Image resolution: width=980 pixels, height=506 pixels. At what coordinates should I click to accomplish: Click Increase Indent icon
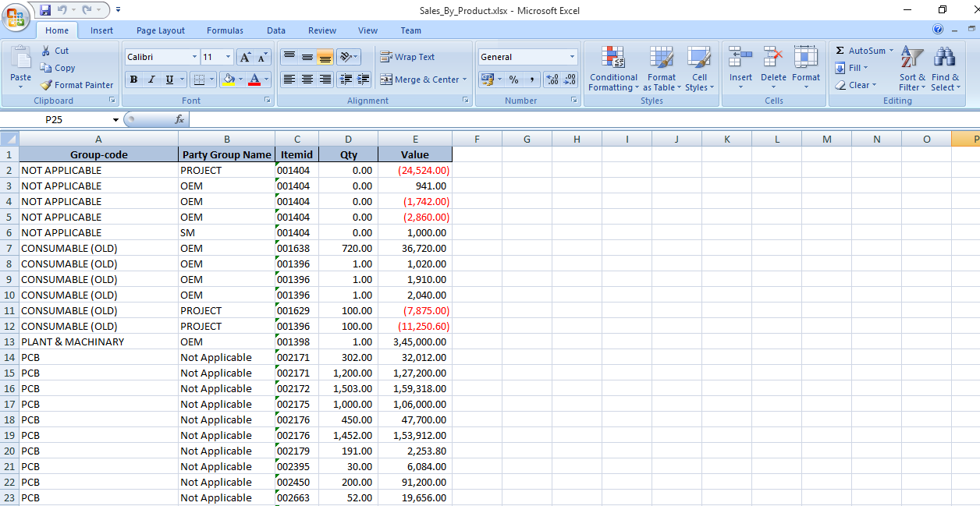363,80
